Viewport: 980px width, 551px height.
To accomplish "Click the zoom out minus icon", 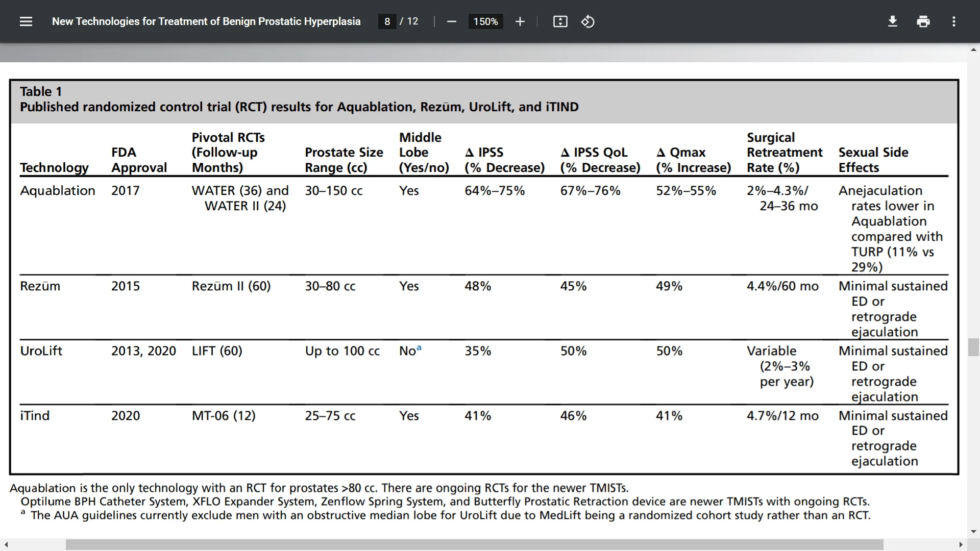I will click(x=451, y=21).
